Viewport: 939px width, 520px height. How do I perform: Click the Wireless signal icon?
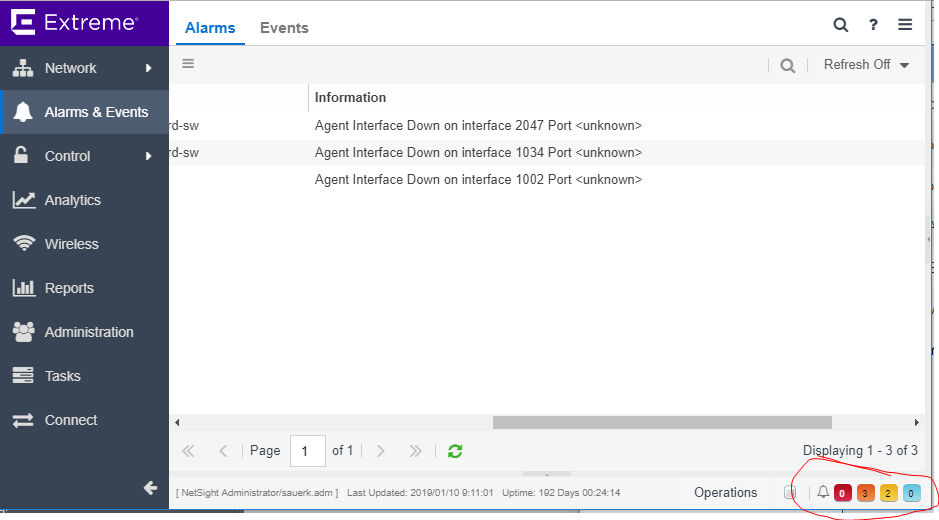tap(23, 244)
